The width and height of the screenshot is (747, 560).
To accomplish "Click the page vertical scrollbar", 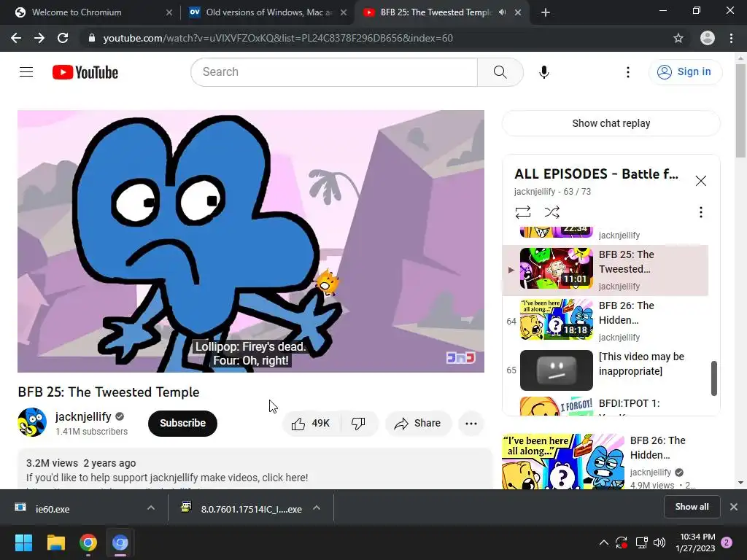I will click(740, 111).
